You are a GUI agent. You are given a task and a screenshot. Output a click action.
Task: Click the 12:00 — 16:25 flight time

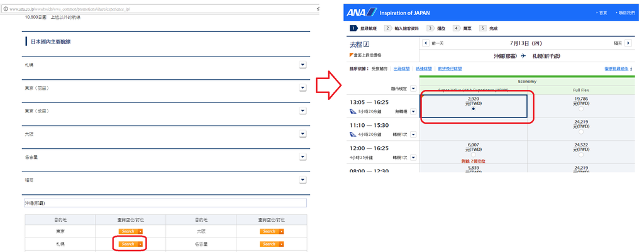[x=369, y=148]
